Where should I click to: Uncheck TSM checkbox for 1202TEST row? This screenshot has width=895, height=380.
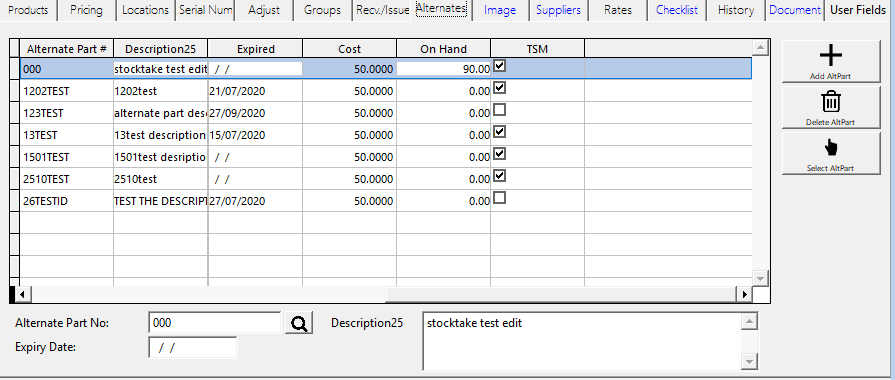click(x=499, y=88)
